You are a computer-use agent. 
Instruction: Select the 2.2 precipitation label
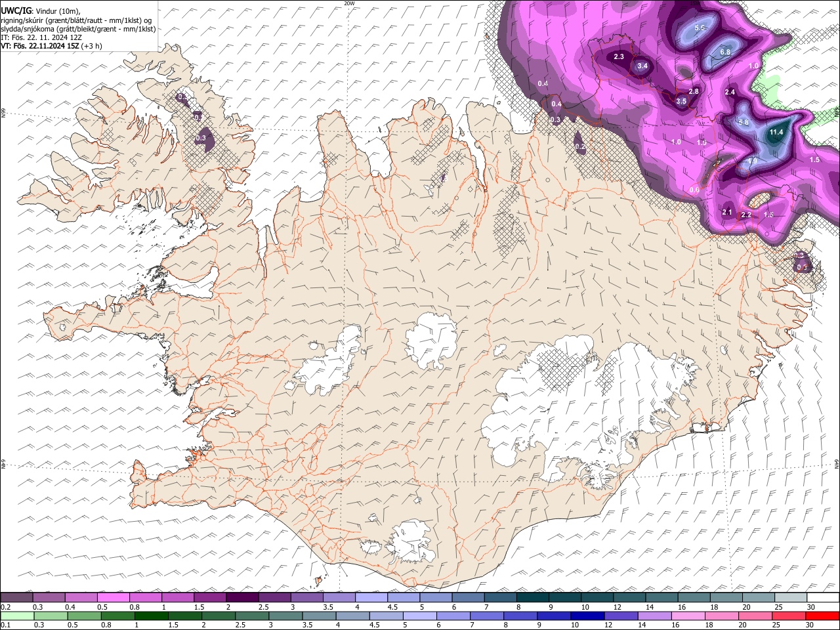coord(746,215)
